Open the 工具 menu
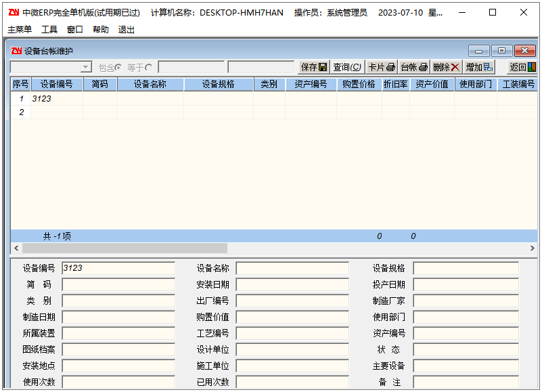The image size is (542, 392). [x=49, y=30]
